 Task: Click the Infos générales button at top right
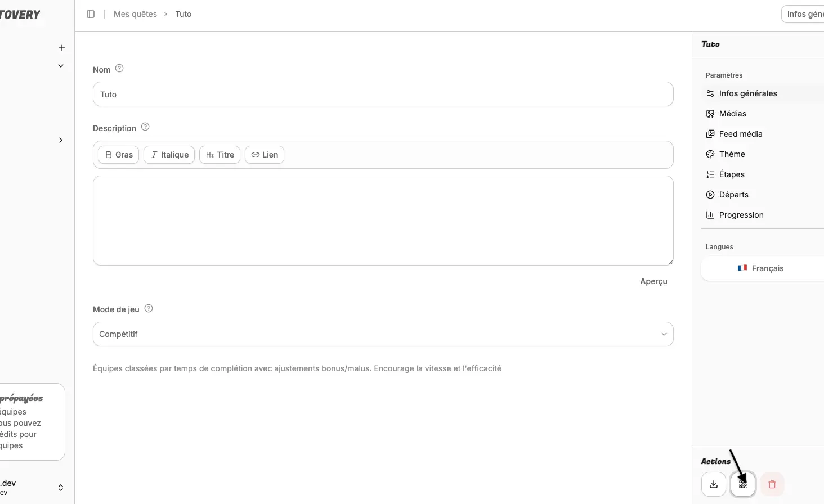804,14
